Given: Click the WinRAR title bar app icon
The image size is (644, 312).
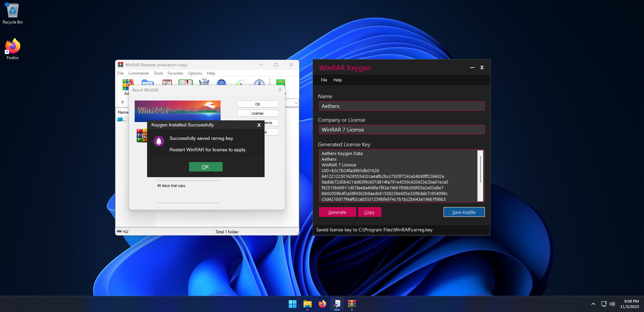Looking at the screenshot, I should click(x=121, y=65).
